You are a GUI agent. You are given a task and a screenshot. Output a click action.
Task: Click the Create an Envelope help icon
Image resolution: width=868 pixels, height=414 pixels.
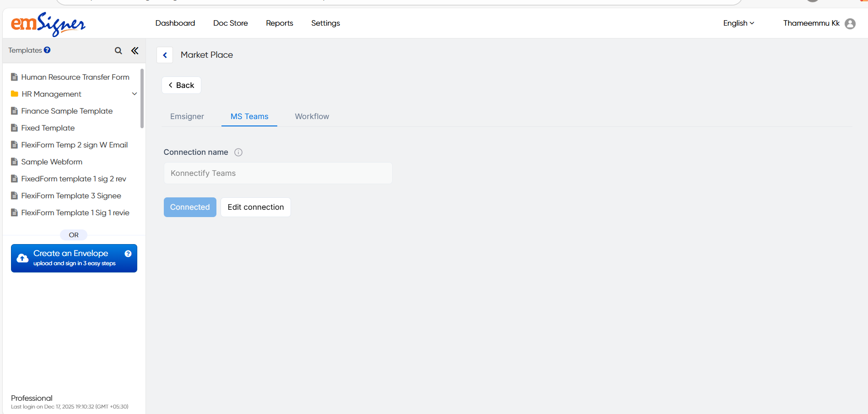click(128, 254)
